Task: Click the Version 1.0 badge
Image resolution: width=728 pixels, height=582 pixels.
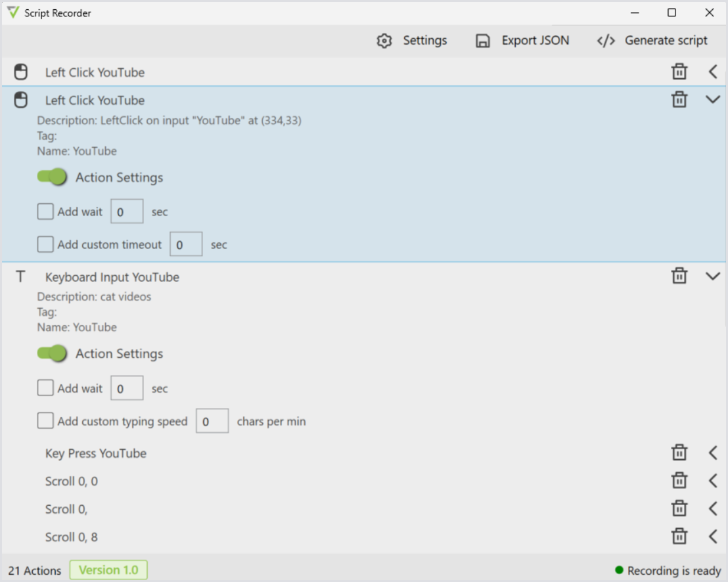Action: coord(108,570)
